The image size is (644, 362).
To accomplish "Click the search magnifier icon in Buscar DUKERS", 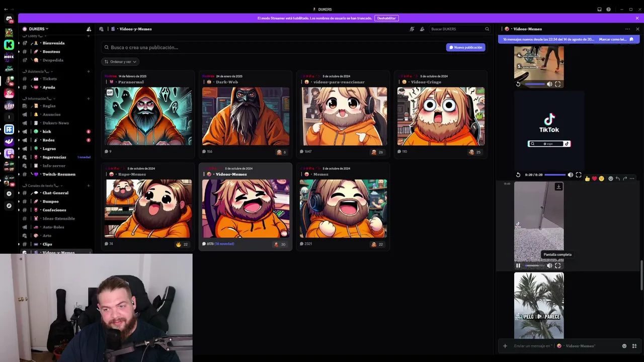I will (x=487, y=29).
